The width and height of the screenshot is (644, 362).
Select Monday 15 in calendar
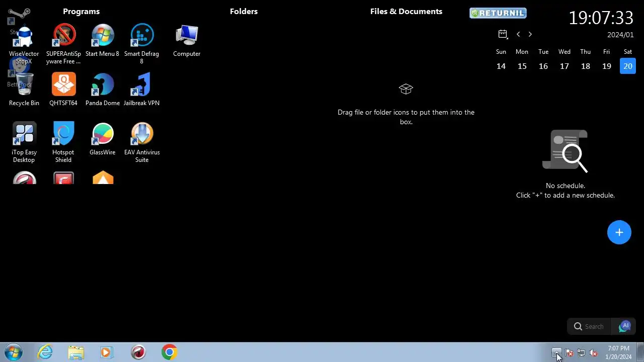pos(522,66)
